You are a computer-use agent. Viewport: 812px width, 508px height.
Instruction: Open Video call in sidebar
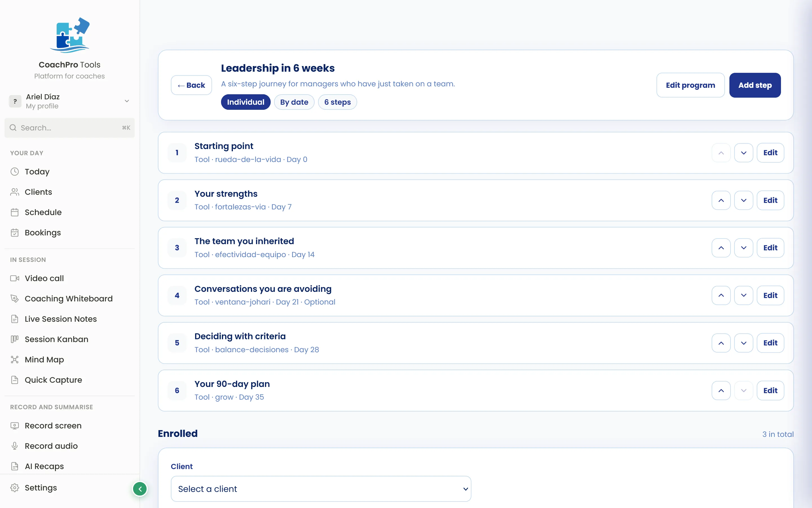coord(44,278)
